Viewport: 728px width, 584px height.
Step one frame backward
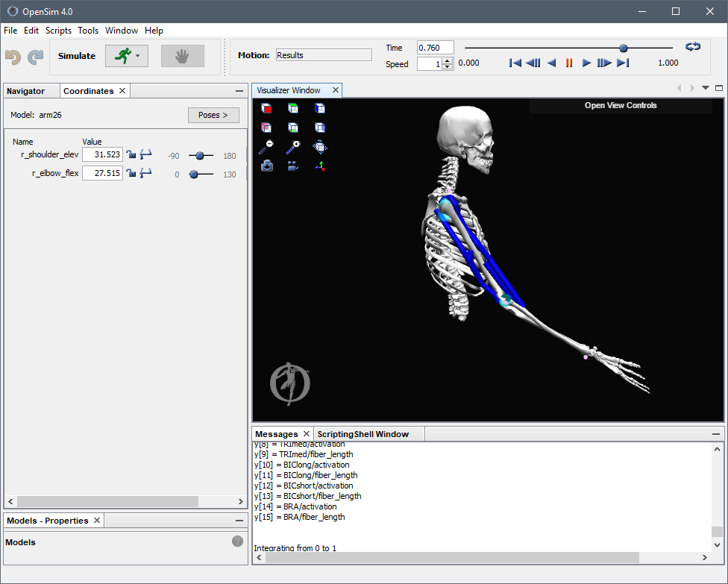pos(533,63)
